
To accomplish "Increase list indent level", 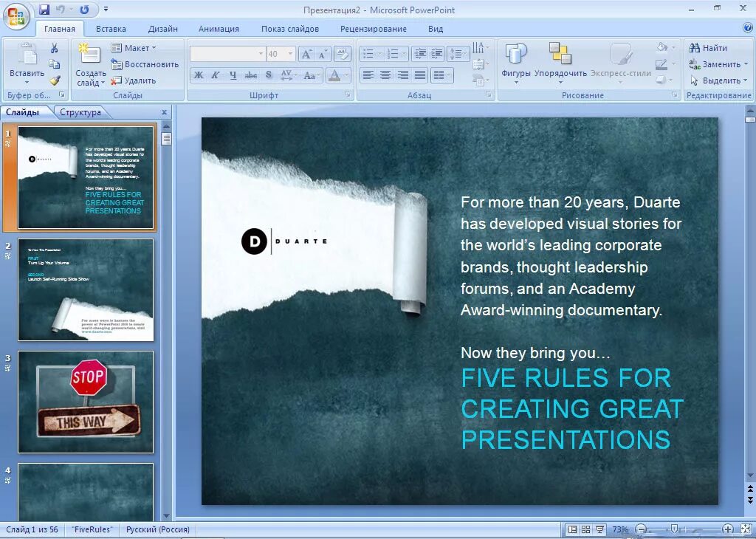I will (437, 54).
